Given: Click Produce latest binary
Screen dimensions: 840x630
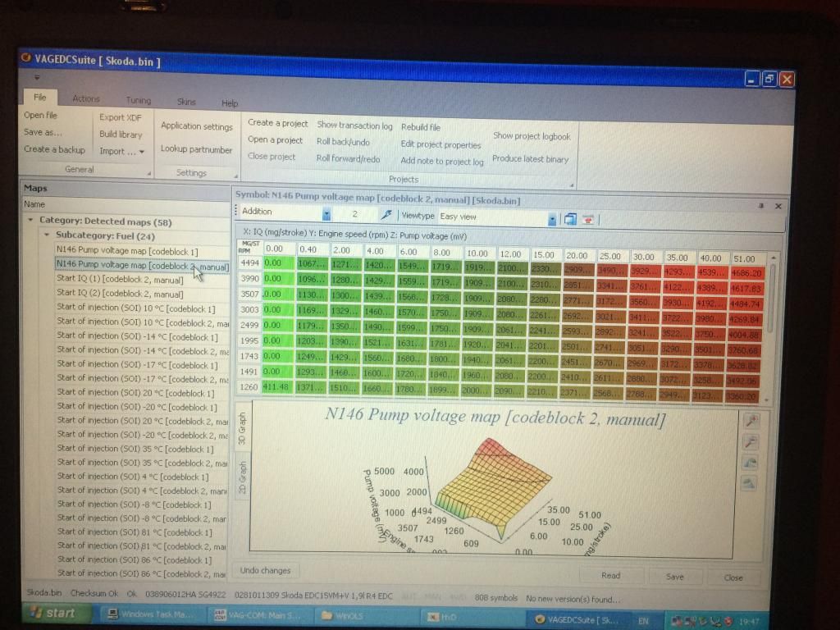Looking at the screenshot, I should click(531, 159).
